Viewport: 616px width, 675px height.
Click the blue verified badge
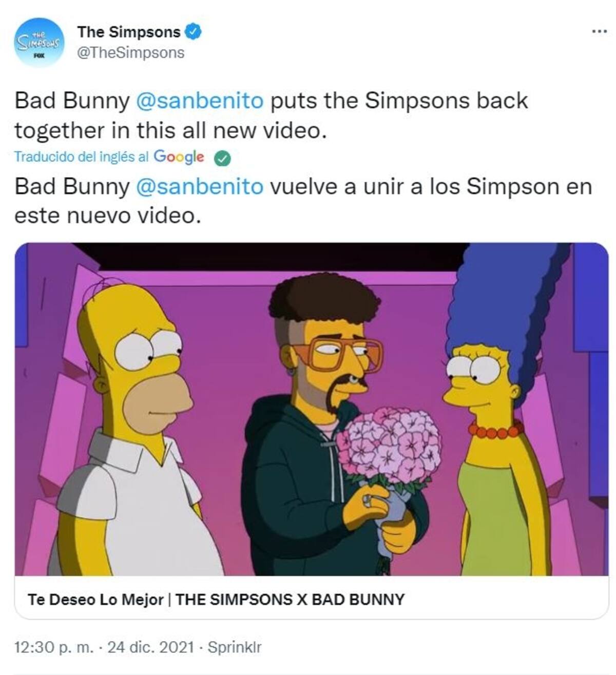(x=192, y=32)
